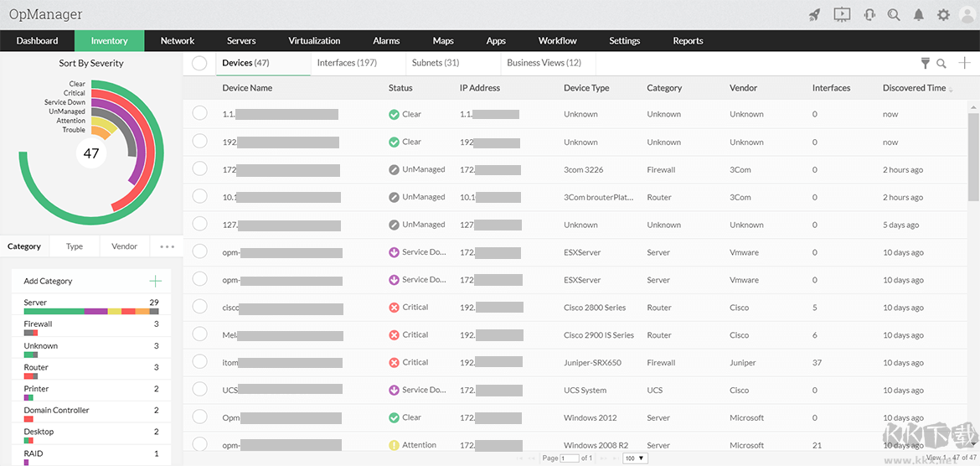Viewport: 980px width, 466px height.
Task: Switch to Interfaces (197) tab
Action: point(347,63)
